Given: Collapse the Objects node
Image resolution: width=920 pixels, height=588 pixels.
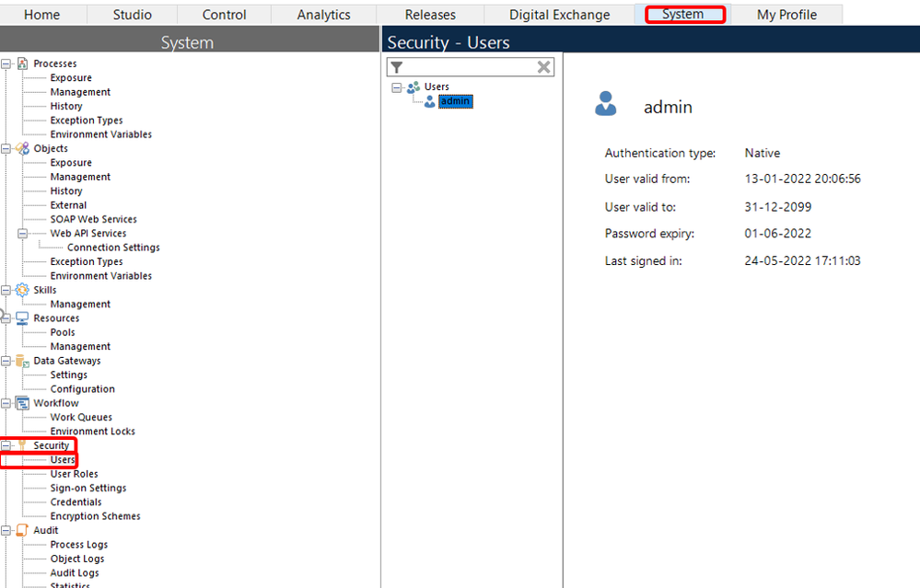Looking at the screenshot, I should (6, 148).
